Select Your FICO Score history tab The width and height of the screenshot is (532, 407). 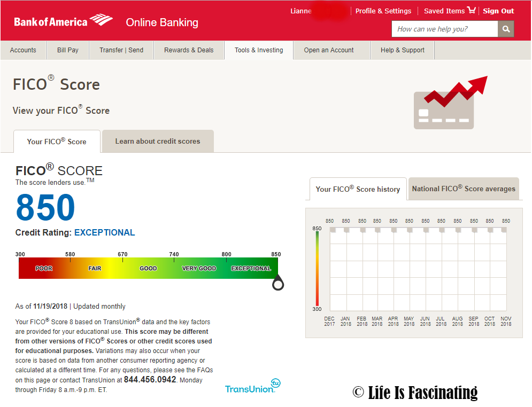358,189
